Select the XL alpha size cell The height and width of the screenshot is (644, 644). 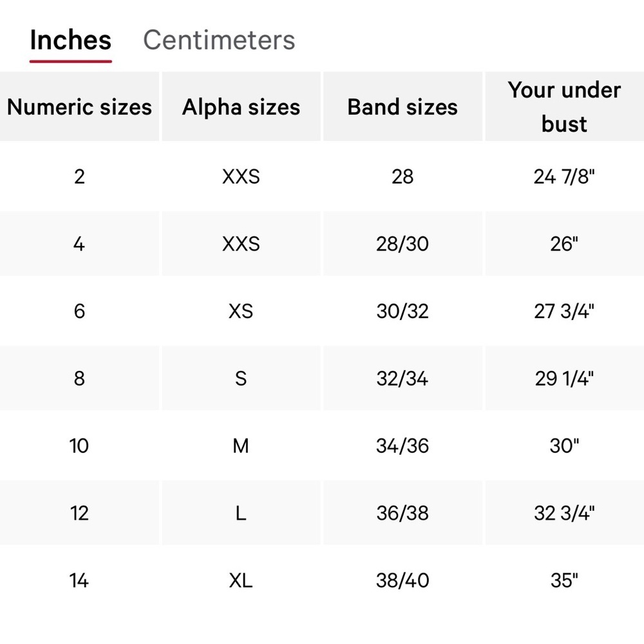(241, 580)
